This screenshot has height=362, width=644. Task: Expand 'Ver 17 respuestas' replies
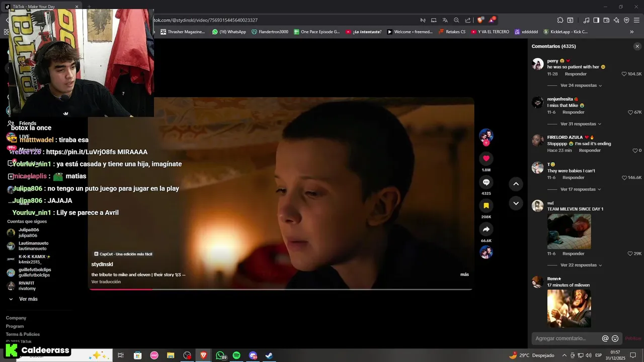click(581, 189)
